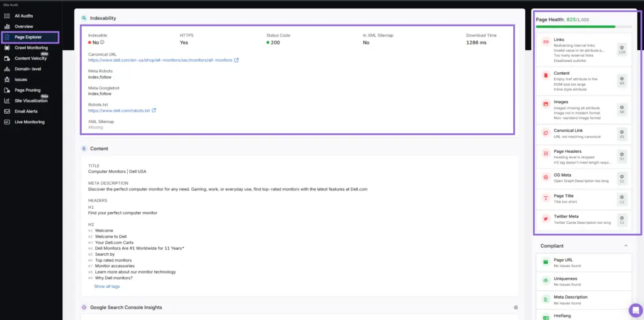
Task: Click the Issues bug icon
Action: [x=6, y=80]
